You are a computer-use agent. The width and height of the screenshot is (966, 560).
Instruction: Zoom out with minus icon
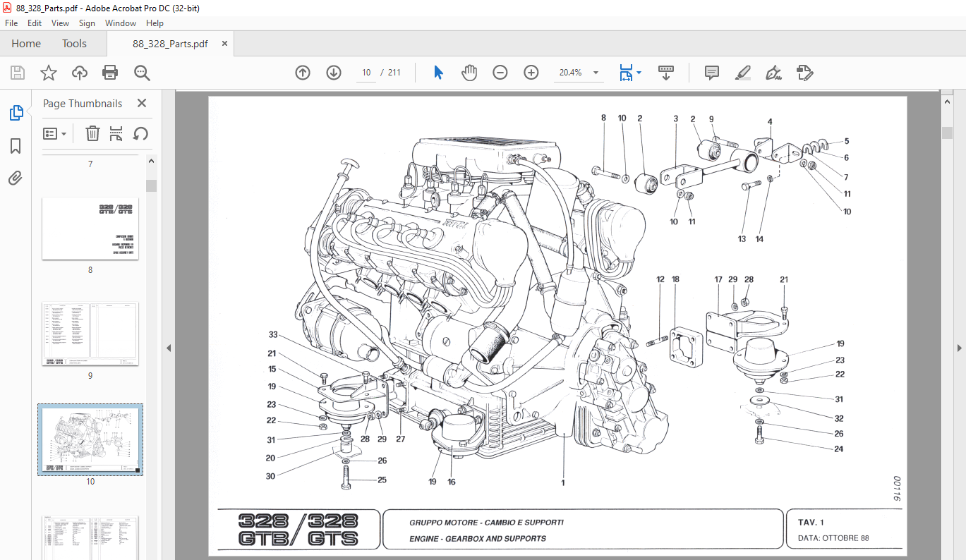point(500,73)
